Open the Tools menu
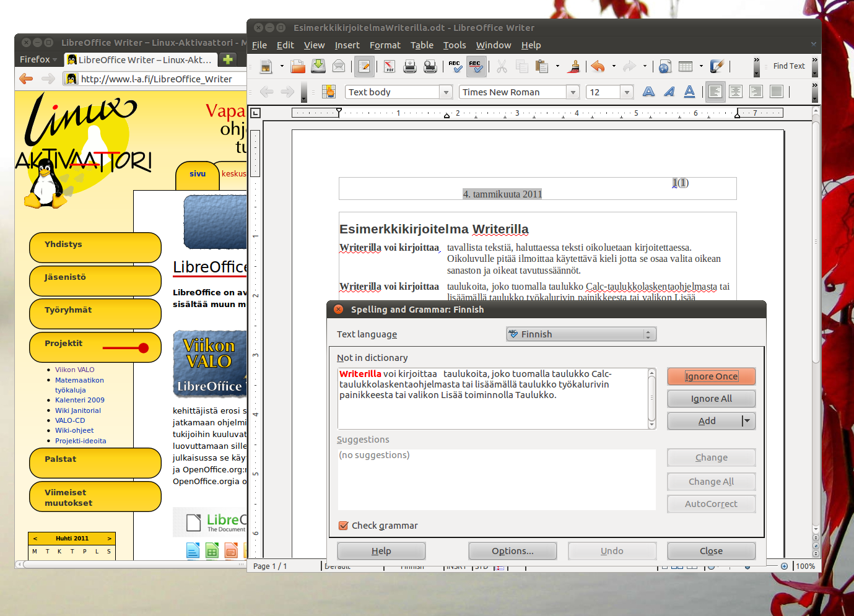 click(455, 45)
